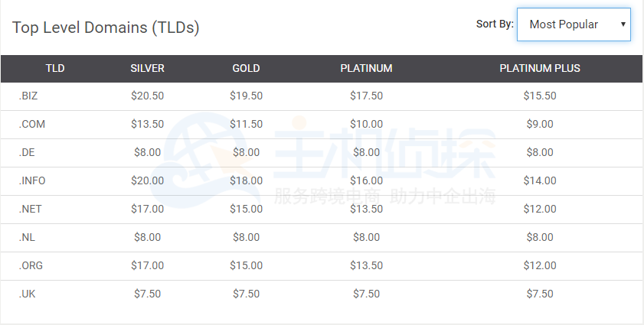Click the PLATINUM PLUS column header
This screenshot has height=325, width=644.
click(539, 68)
